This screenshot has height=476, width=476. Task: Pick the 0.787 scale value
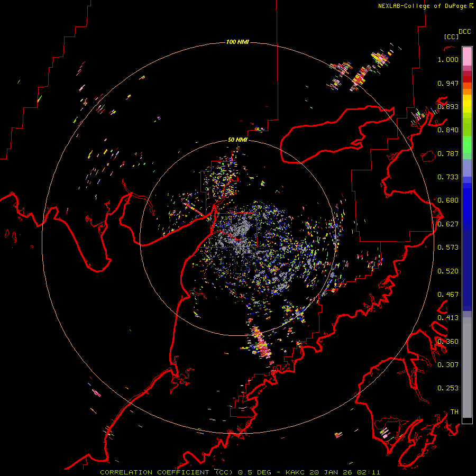(448, 153)
